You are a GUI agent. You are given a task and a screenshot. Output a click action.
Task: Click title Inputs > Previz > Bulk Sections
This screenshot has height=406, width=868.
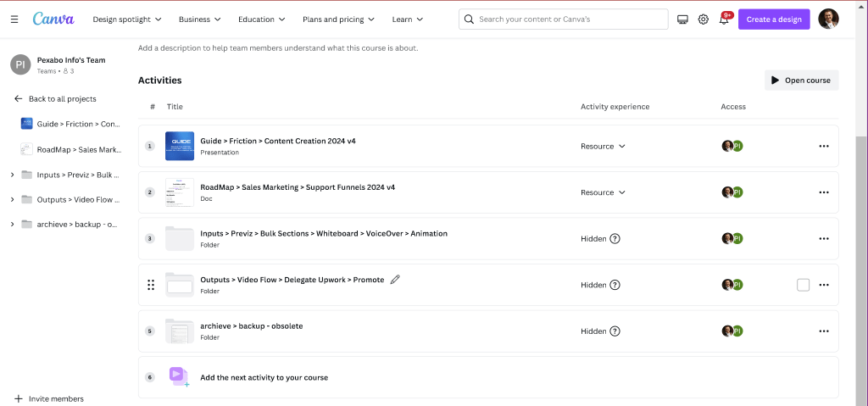tap(324, 234)
